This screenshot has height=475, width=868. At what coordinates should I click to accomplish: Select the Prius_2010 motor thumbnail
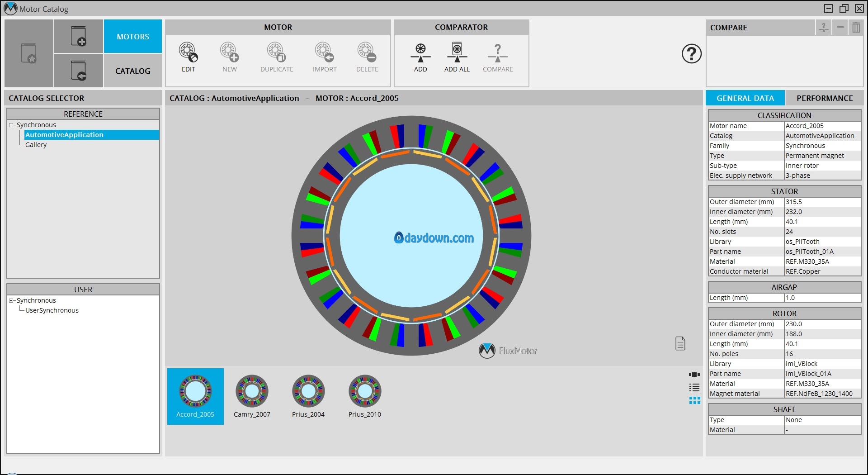(x=365, y=396)
